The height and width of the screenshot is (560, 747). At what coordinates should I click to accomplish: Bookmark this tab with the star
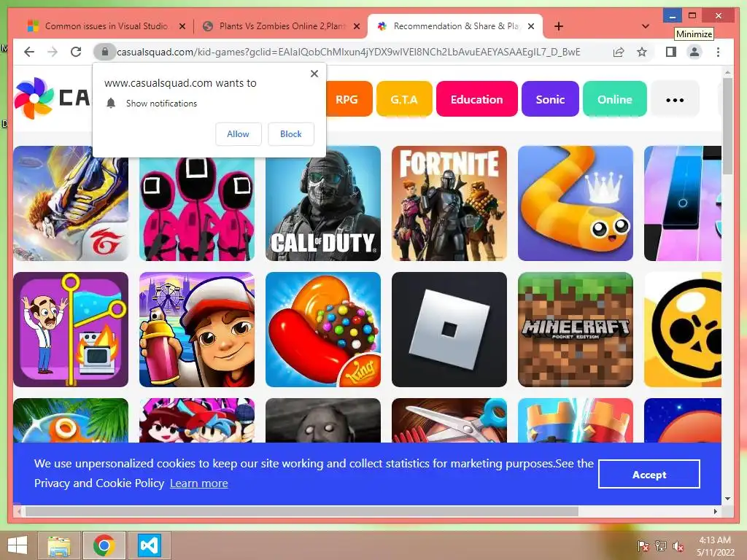[642, 52]
